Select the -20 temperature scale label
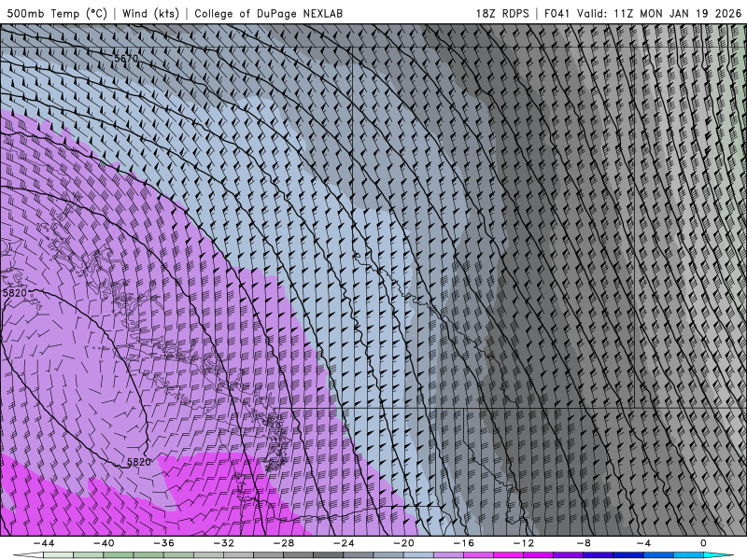 (x=404, y=543)
